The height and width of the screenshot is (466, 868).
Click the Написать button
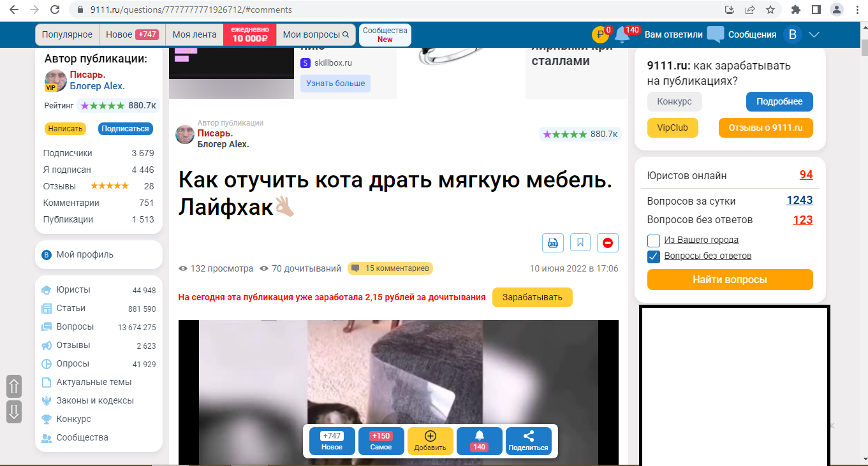[x=66, y=129]
